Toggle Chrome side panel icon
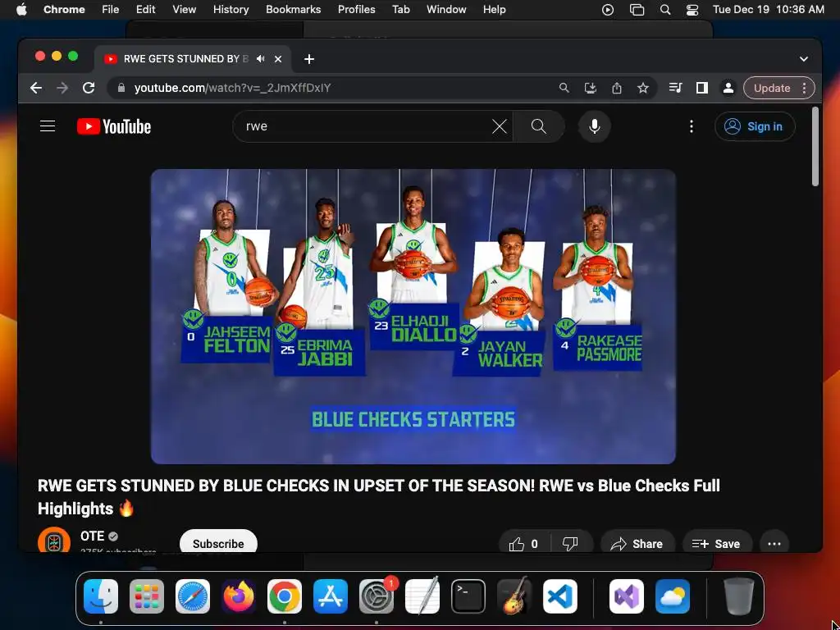 point(702,88)
